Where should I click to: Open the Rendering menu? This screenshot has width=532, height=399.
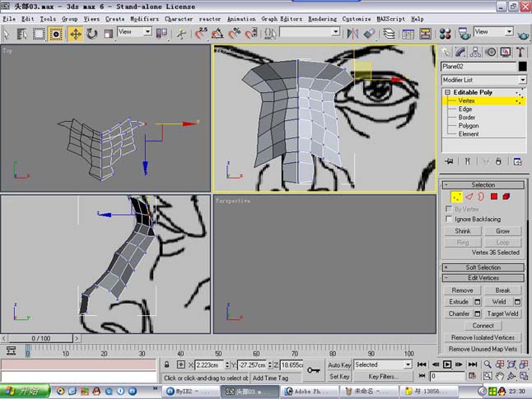[x=323, y=19]
